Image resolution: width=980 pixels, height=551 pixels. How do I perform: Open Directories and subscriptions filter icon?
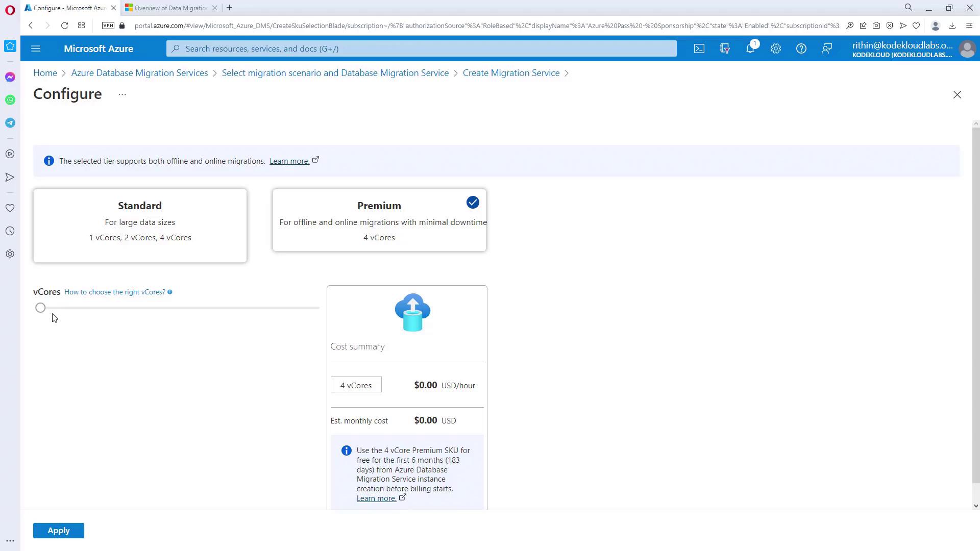click(x=724, y=48)
